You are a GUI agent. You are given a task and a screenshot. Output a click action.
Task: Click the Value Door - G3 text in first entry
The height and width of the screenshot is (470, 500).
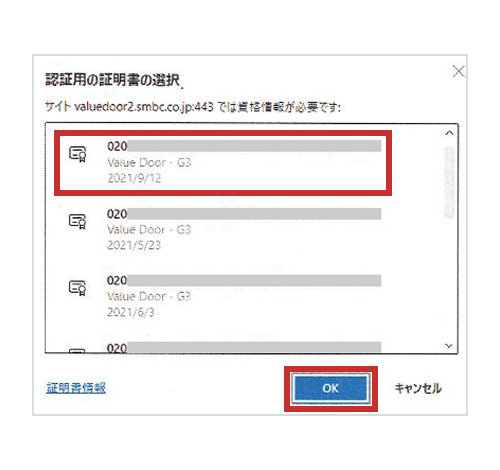click(x=149, y=163)
